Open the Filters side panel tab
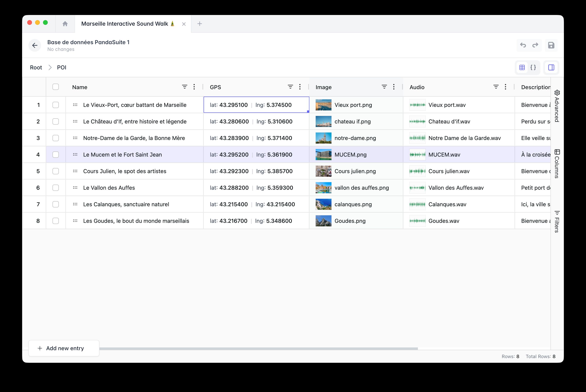This screenshot has width=586, height=392. [x=557, y=222]
